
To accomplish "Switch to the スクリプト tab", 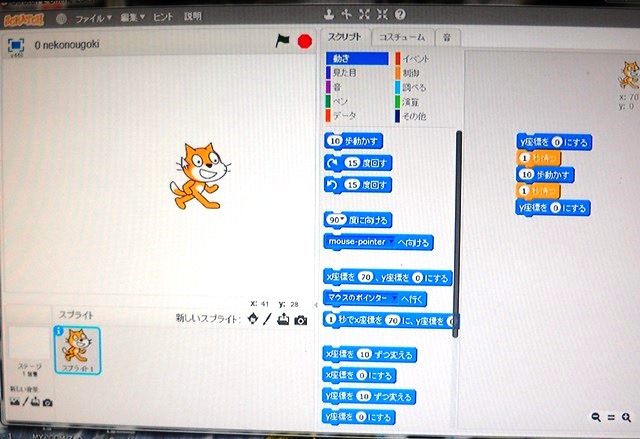I will tap(345, 37).
